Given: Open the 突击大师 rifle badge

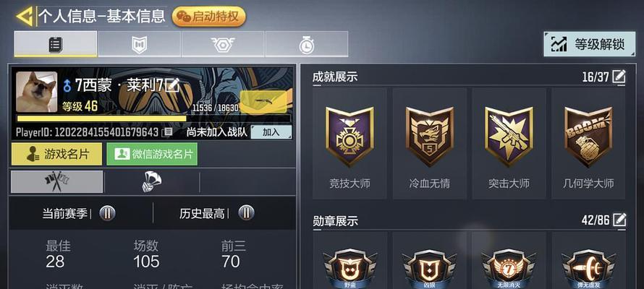Looking at the screenshot, I should (509, 144).
